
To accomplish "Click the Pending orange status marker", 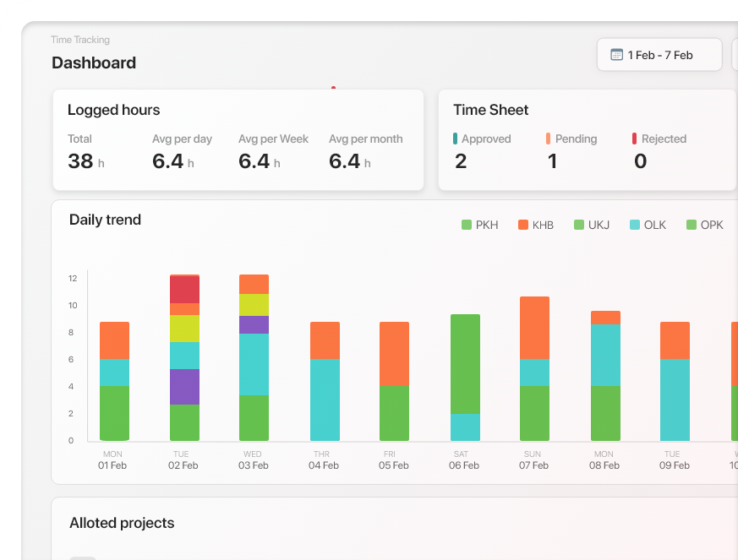I will [x=548, y=139].
